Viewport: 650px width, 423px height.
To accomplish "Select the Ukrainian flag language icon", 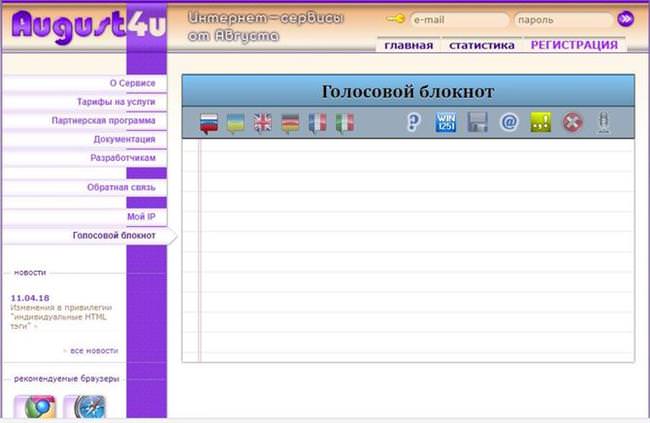I will click(x=236, y=123).
